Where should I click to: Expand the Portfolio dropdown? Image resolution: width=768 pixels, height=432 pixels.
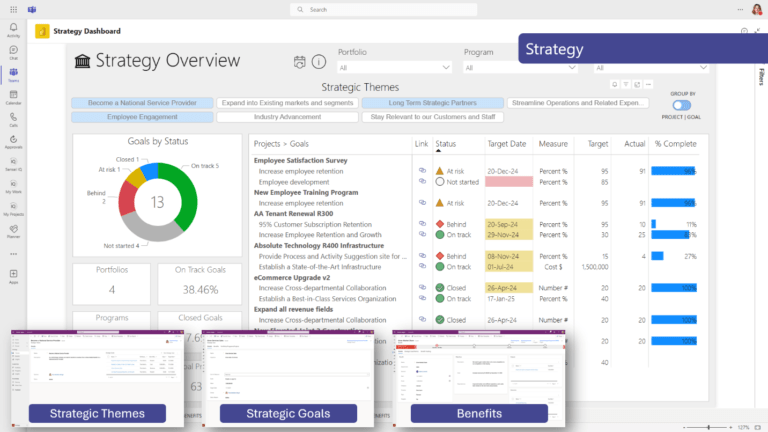tap(394, 68)
